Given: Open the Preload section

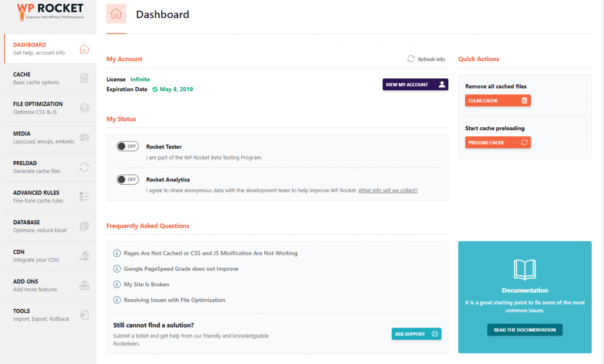Looking at the screenshot, I should [51, 167].
